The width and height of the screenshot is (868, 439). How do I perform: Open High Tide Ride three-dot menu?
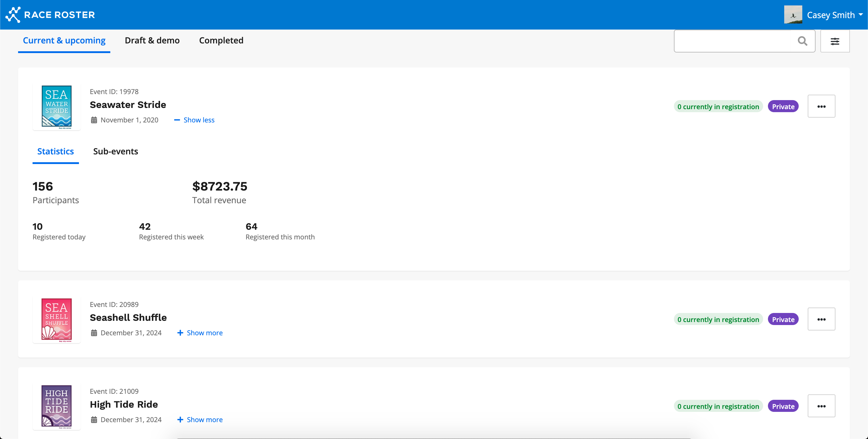(x=821, y=406)
